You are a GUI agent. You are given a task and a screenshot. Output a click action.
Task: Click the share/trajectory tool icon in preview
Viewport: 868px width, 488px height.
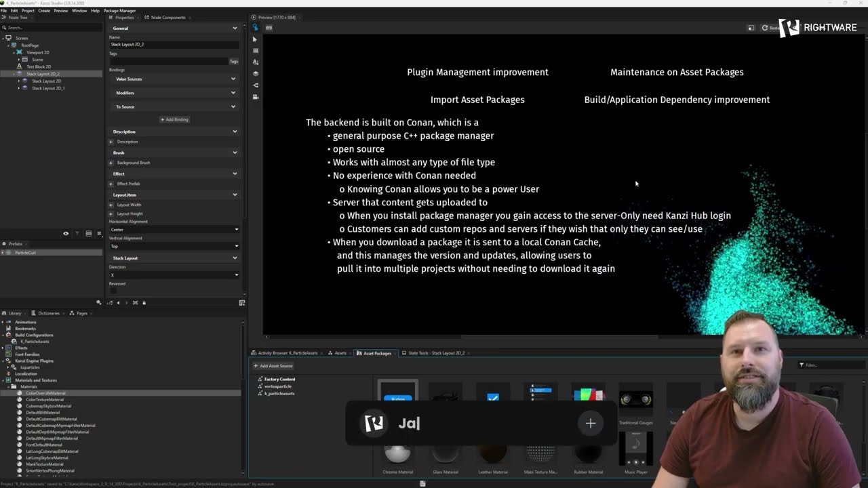(255, 85)
